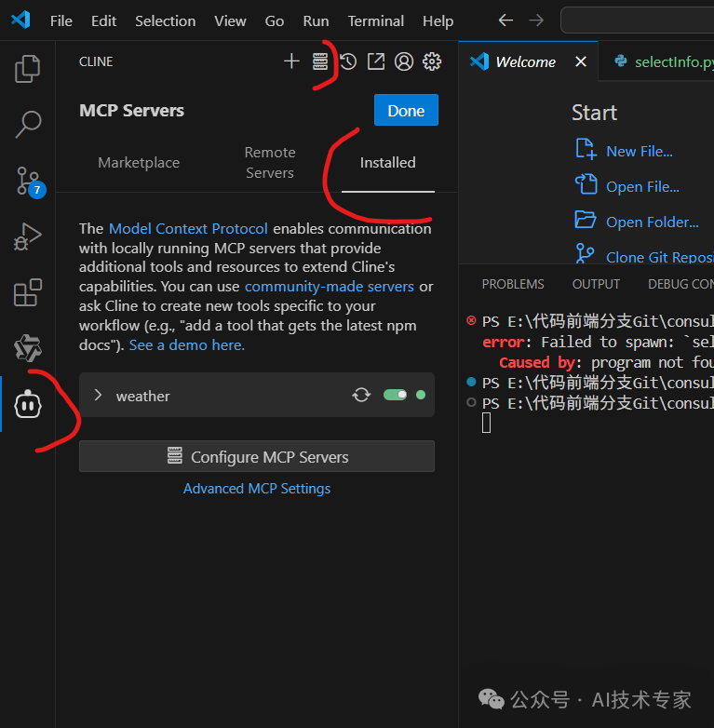Image resolution: width=714 pixels, height=728 pixels.
Task: Open the Explorer view in activity bar
Action: click(x=27, y=69)
